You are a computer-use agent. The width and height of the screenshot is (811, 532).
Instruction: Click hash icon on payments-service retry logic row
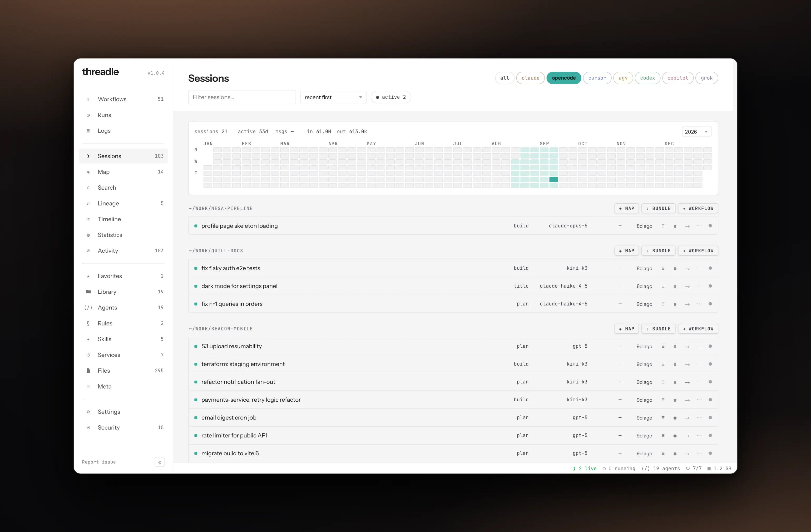(675, 400)
